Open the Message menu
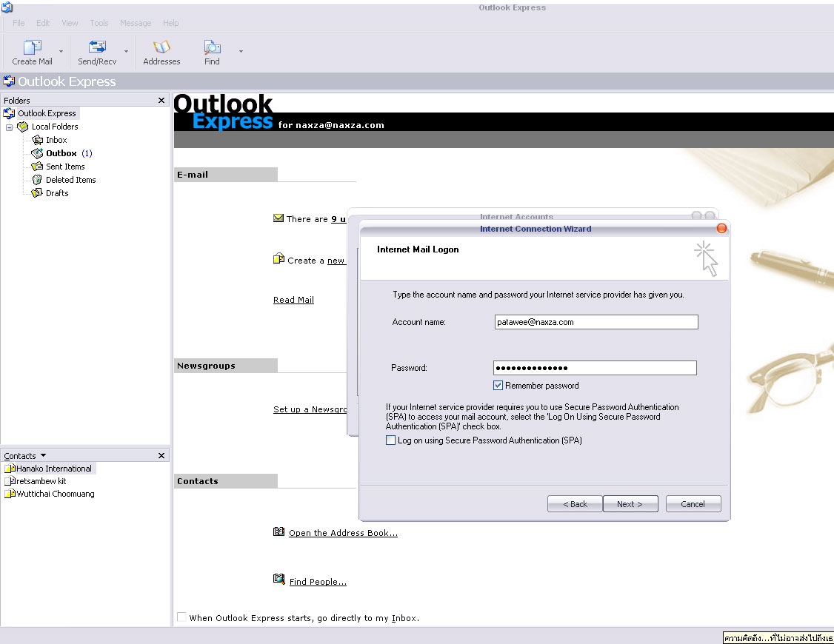Screen dimensions: 834x644 136,23
